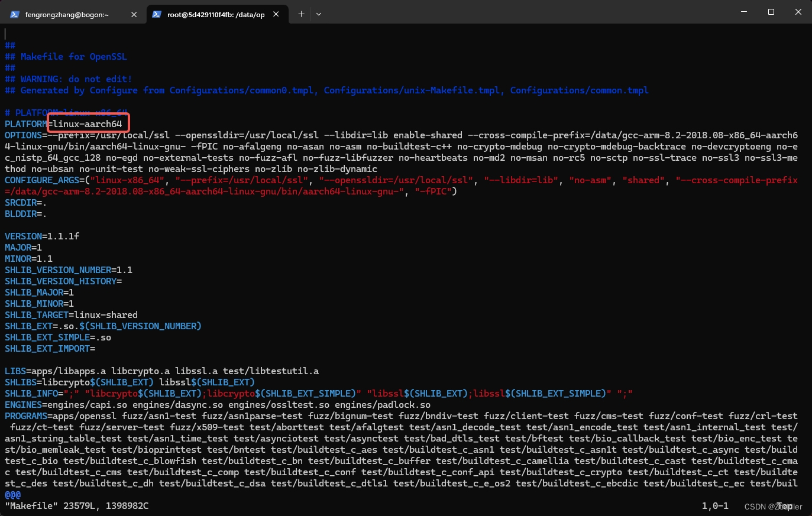Viewport: 812px width, 516px height.
Task: Click the SHLIB_EXT_IMPORT= line
Action: click(x=50, y=349)
